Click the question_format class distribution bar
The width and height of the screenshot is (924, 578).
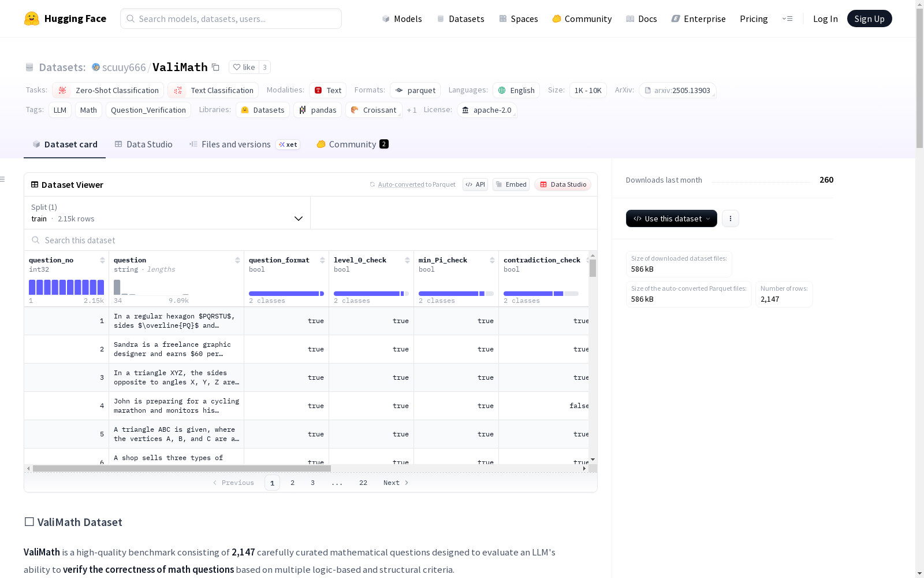point(286,294)
